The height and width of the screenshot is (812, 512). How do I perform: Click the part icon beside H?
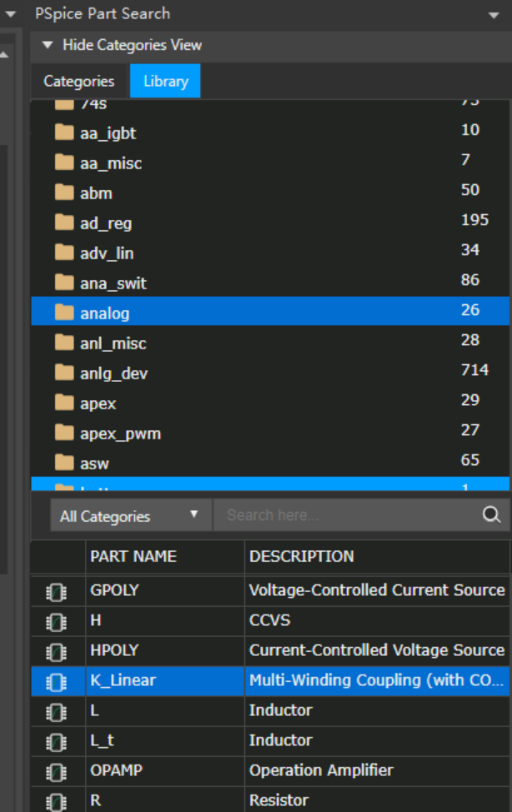coord(56,622)
